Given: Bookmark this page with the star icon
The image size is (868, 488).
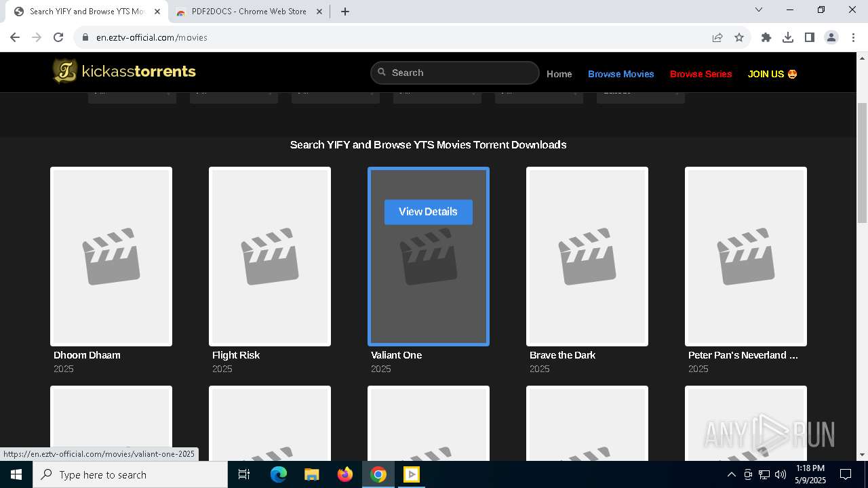Looking at the screenshot, I should click(739, 37).
